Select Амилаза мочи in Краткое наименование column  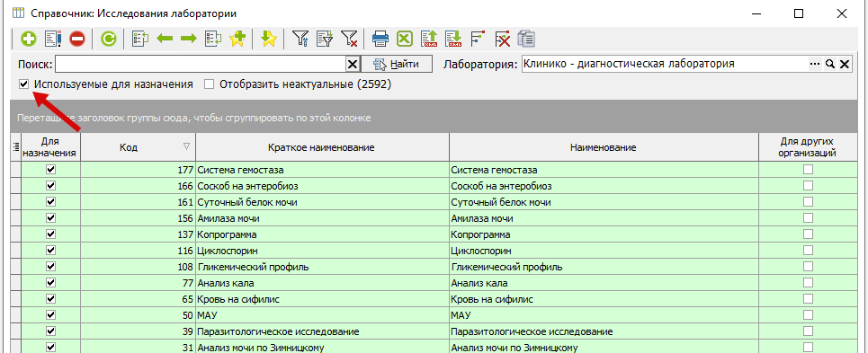322,218
